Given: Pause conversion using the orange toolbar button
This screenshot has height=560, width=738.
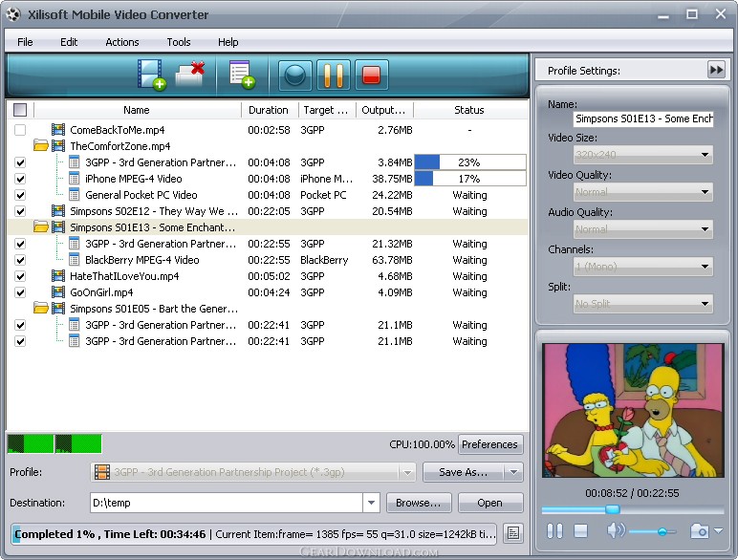Looking at the screenshot, I should pos(334,75).
